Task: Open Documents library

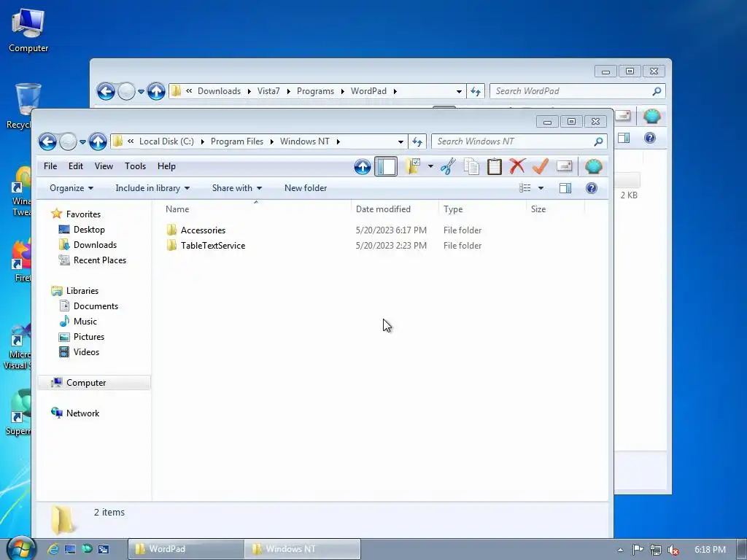Action: coord(96,306)
